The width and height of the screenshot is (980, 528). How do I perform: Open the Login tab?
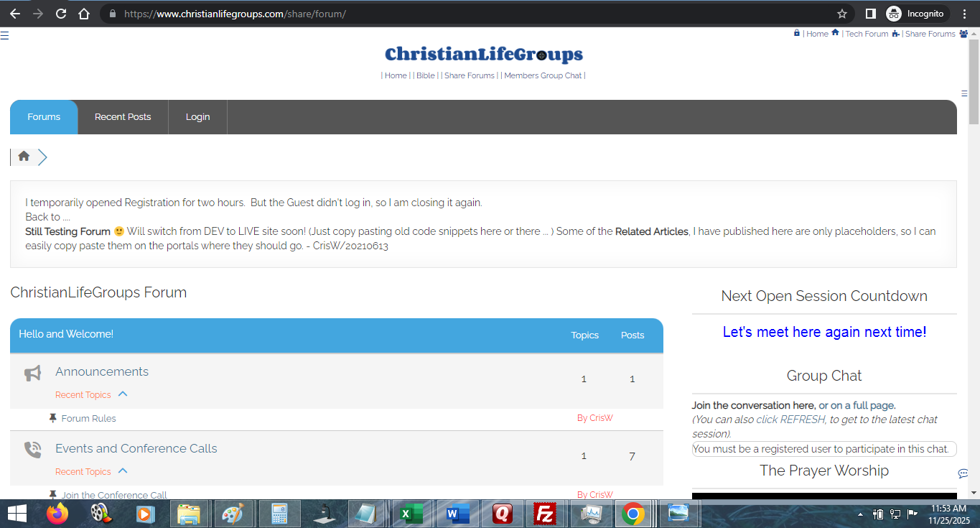pyautogui.click(x=197, y=117)
